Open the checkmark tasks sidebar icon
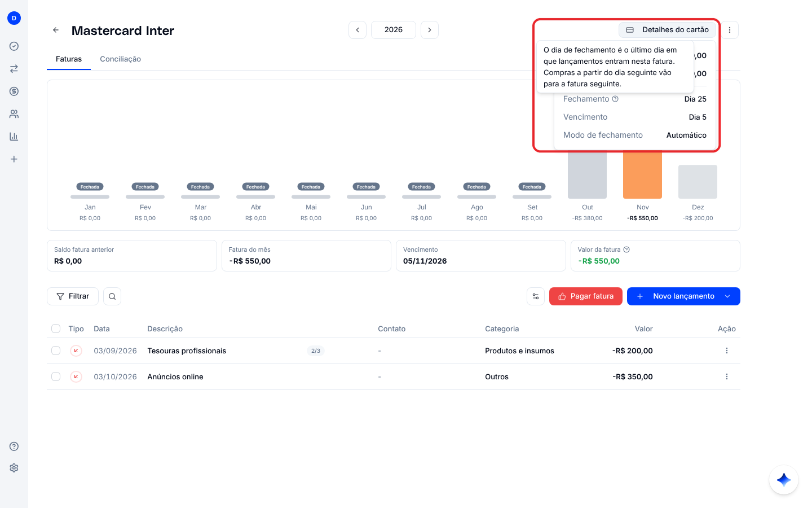The height and width of the screenshot is (508, 812). [x=14, y=46]
